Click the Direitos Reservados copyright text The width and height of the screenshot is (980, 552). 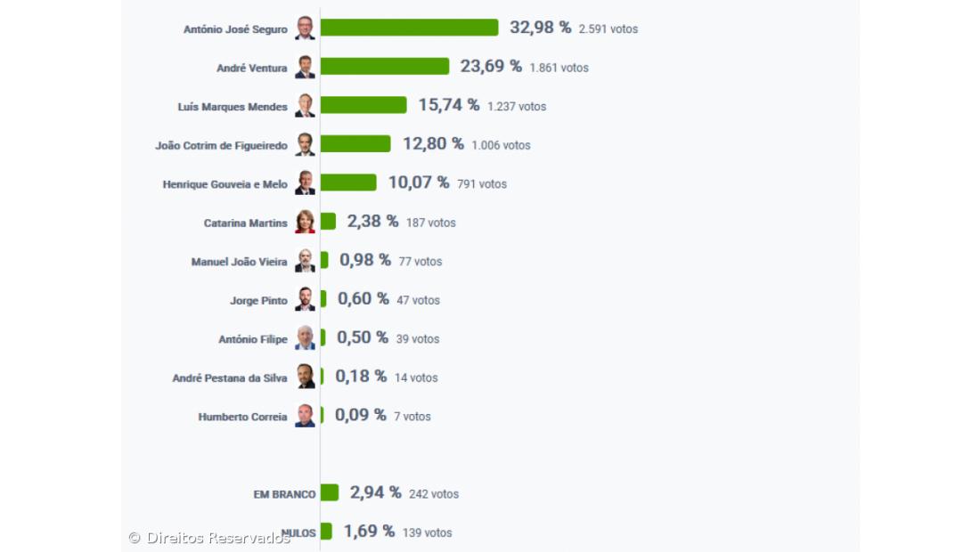tap(209, 538)
